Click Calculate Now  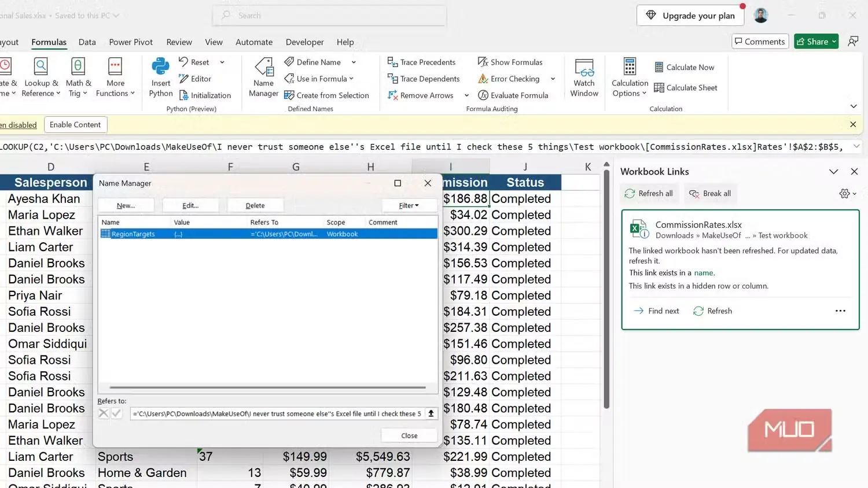point(684,67)
